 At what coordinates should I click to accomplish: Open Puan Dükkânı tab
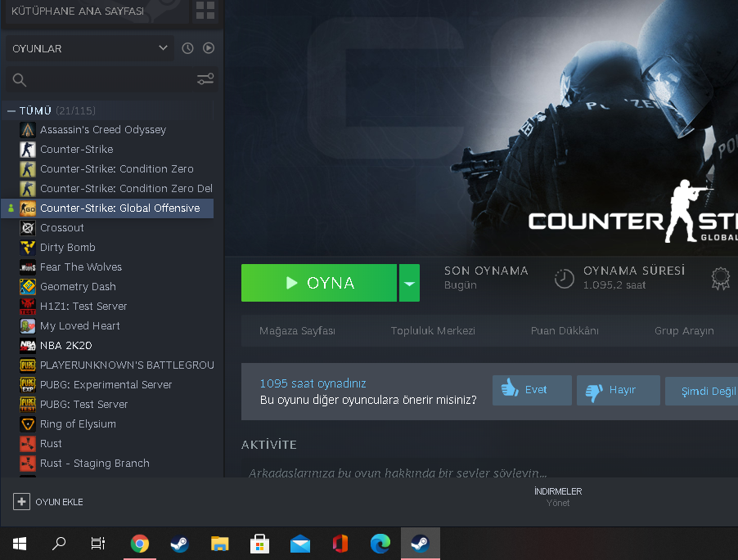tap(565, 331)
